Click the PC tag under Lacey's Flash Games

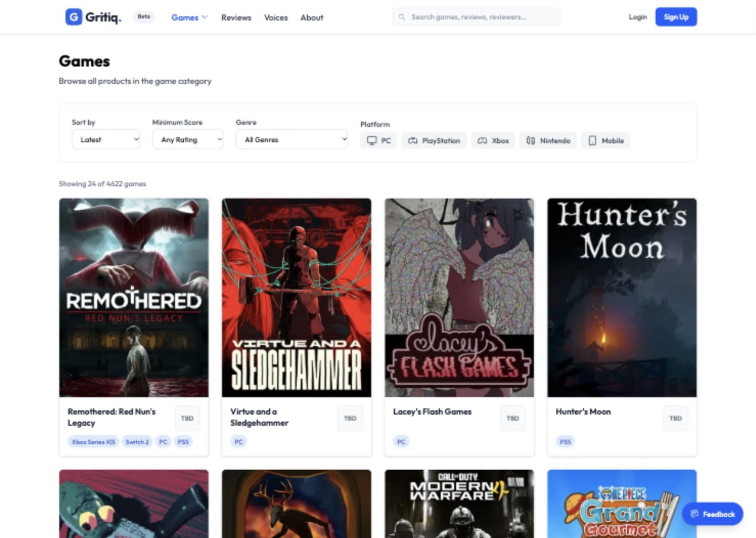coord(402,442)
